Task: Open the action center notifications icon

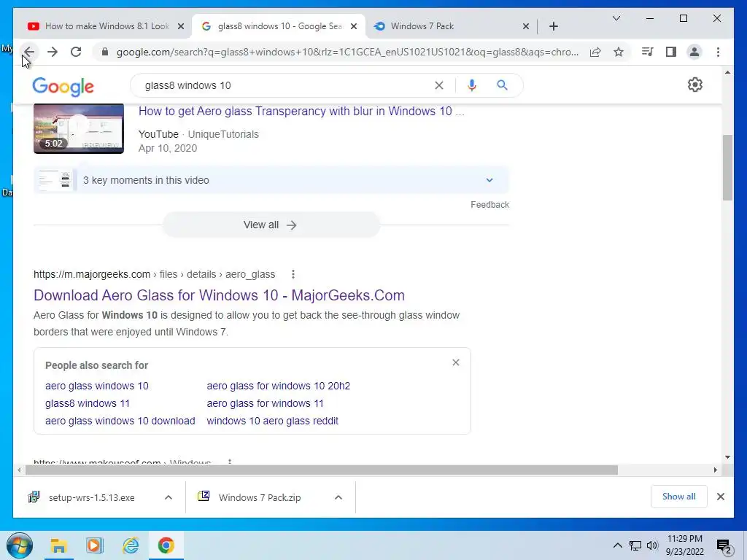Action: (x=724, y=546)
